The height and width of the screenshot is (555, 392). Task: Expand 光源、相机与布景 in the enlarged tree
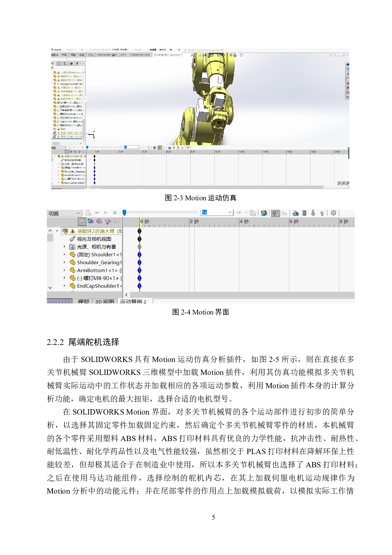tap(64, 246)
